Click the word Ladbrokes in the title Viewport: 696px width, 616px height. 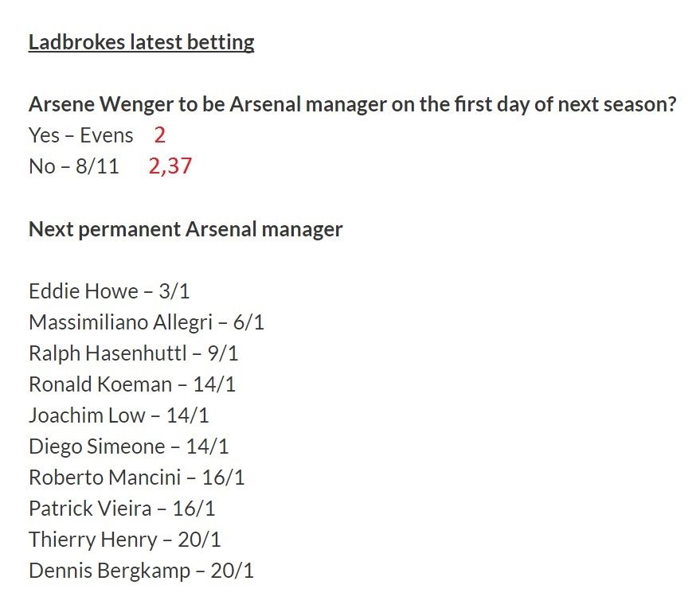76,42
